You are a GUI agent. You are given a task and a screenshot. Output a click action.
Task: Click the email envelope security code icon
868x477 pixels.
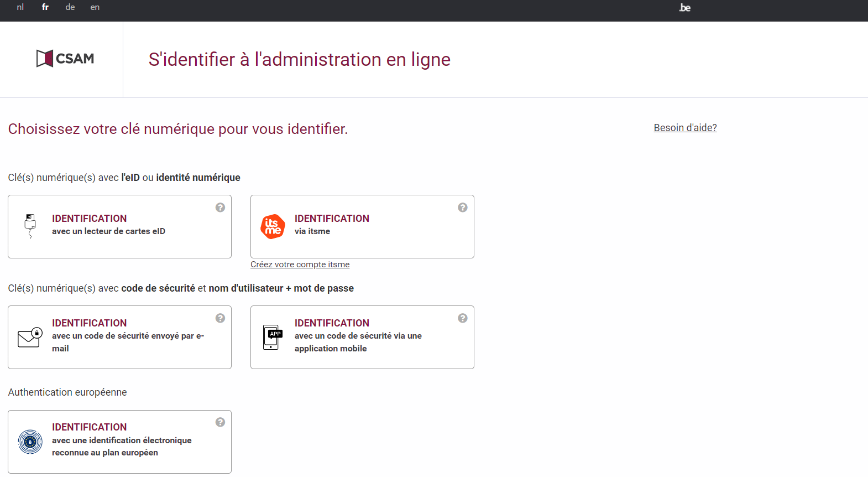pos(30,337)
